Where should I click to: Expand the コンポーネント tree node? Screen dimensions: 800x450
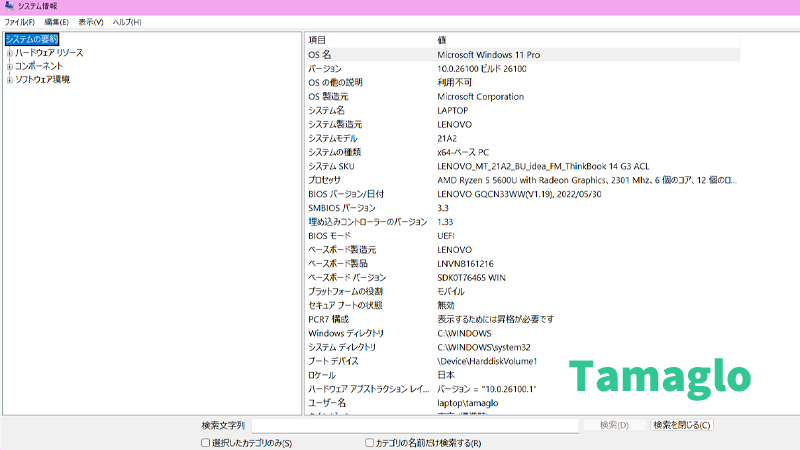click(9, 66)
